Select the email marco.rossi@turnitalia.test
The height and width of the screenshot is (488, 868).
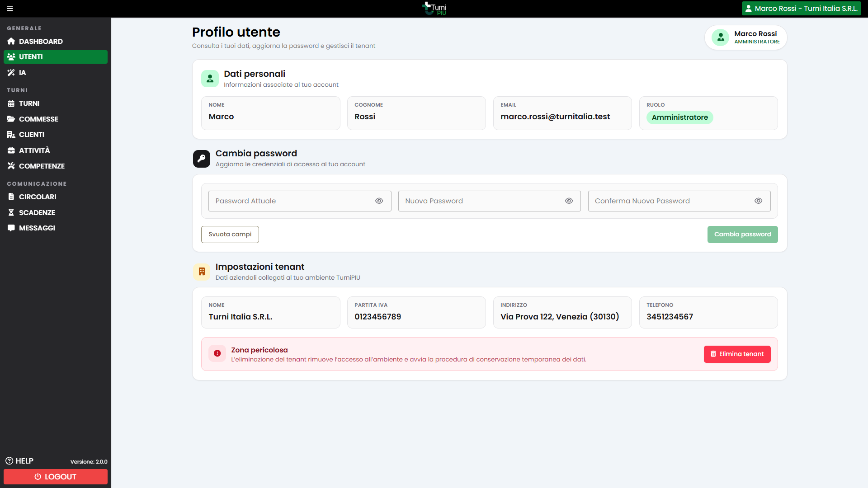[555, 117]
